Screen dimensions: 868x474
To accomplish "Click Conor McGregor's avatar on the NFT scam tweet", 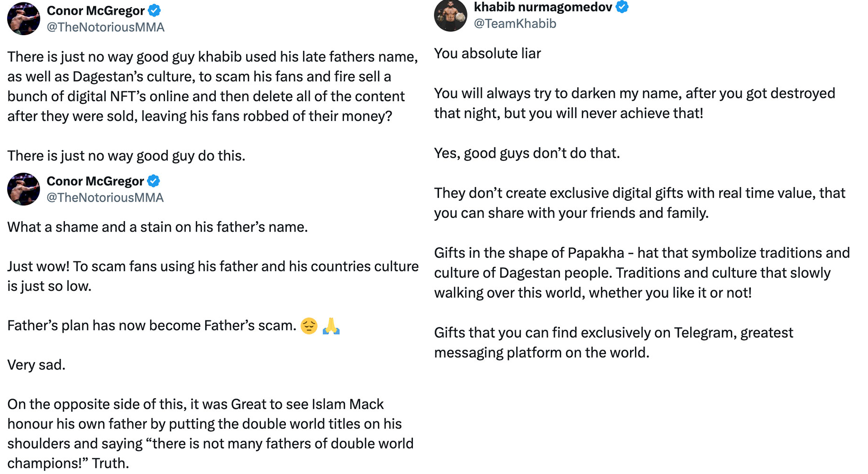I will 24,19.
